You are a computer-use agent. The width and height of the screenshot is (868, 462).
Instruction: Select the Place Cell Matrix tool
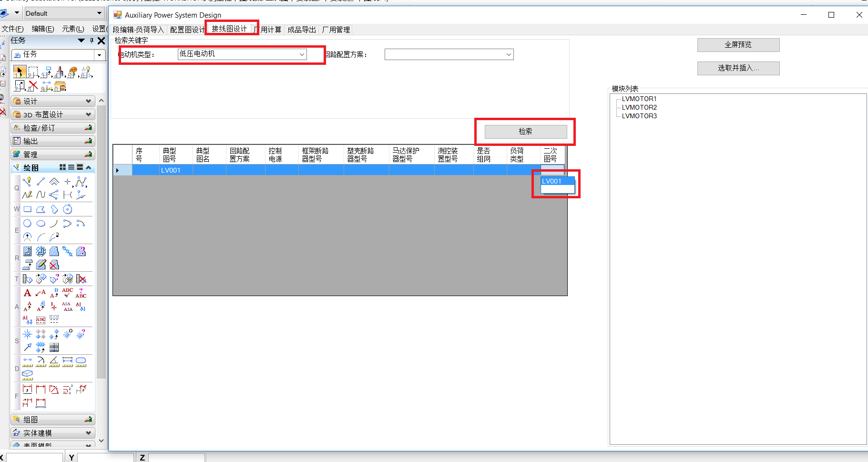41,334
